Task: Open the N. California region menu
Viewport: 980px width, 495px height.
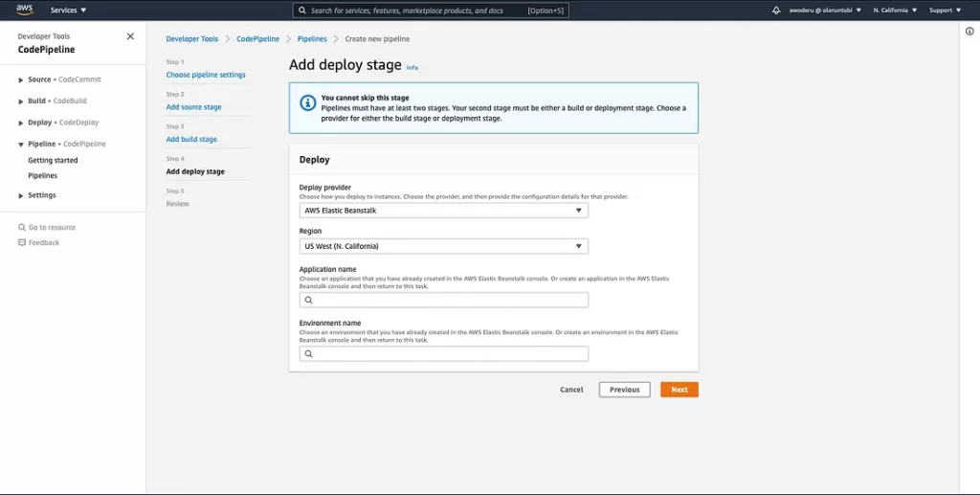Action: (x=895, y=11)
